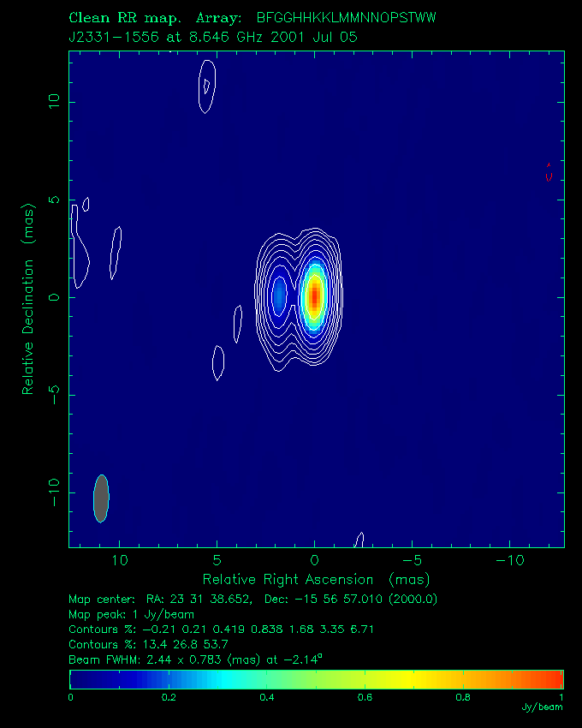Click the contours line starting with '−0.21 0.21 0.419'
This screenshot has height=728, width=582.
(222, 630)
